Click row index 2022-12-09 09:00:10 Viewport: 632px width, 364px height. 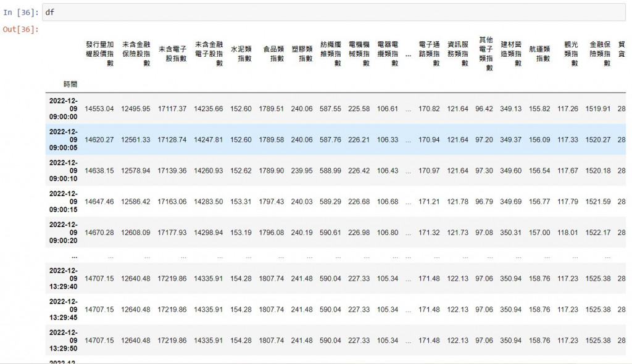[x=64, y=170]
